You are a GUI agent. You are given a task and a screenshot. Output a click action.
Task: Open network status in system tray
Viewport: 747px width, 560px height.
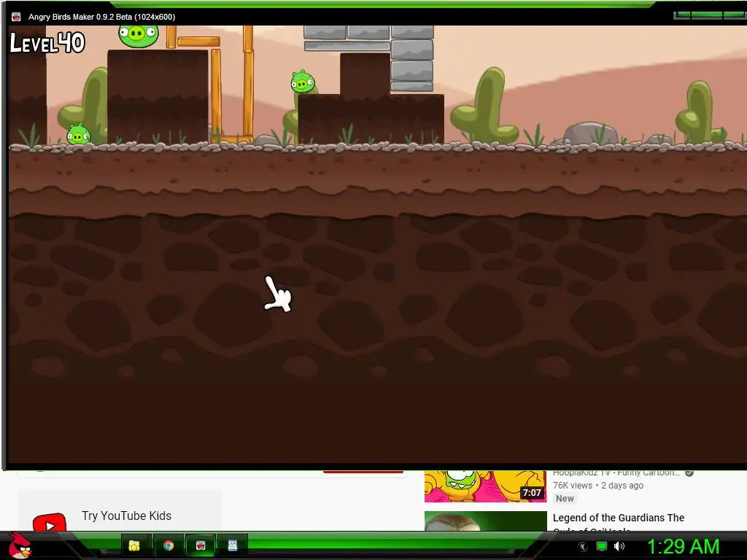coord(602,546)
